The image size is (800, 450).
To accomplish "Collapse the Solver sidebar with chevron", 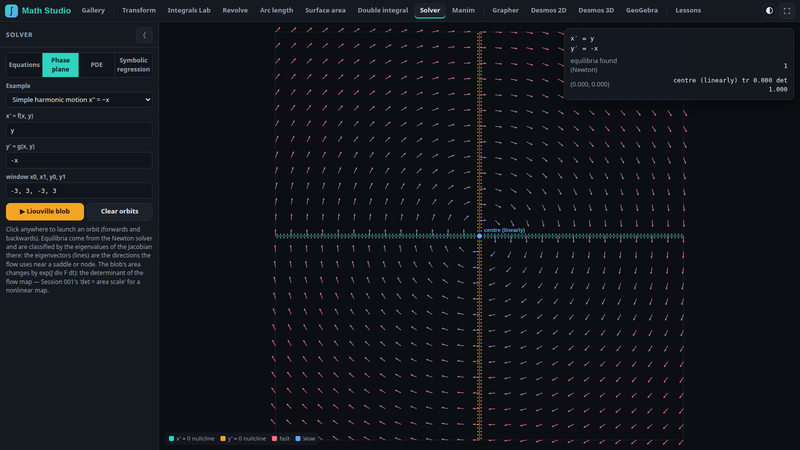I will [x=144, y=35].
